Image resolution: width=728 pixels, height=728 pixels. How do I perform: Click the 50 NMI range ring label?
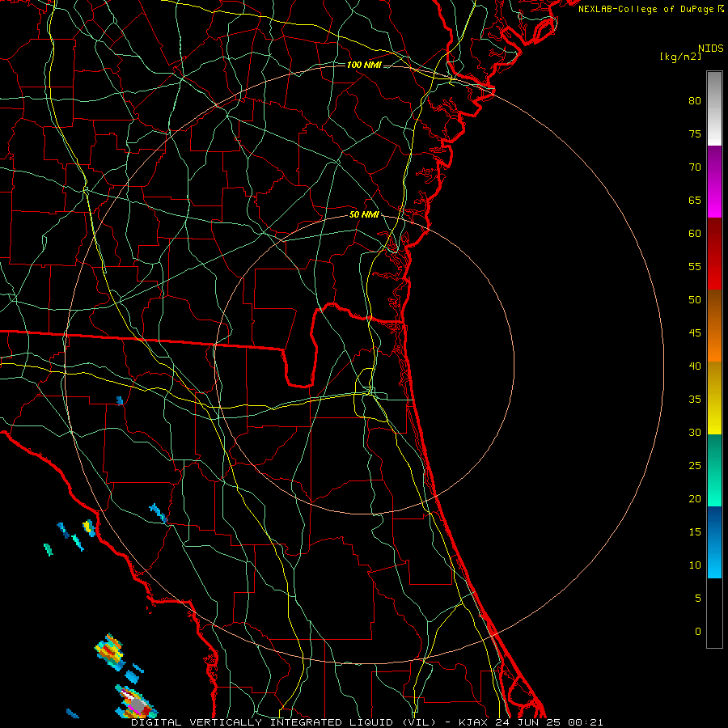(x=365, y=214)
